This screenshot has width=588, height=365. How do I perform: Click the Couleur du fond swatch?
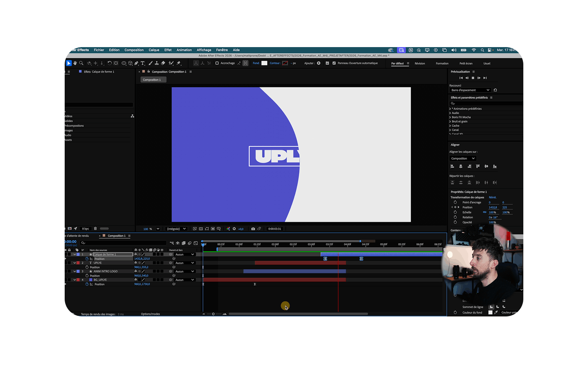coord(490,312)
